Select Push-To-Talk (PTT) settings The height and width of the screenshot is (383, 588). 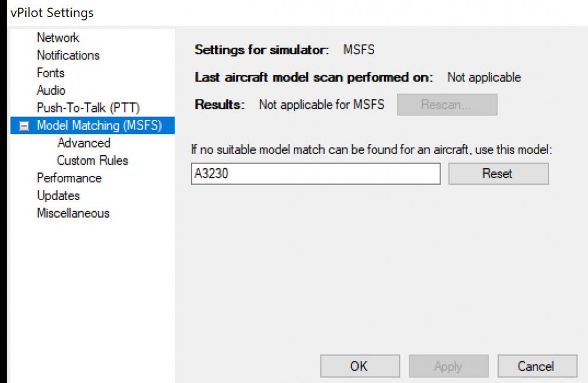(x=88, y=108)
